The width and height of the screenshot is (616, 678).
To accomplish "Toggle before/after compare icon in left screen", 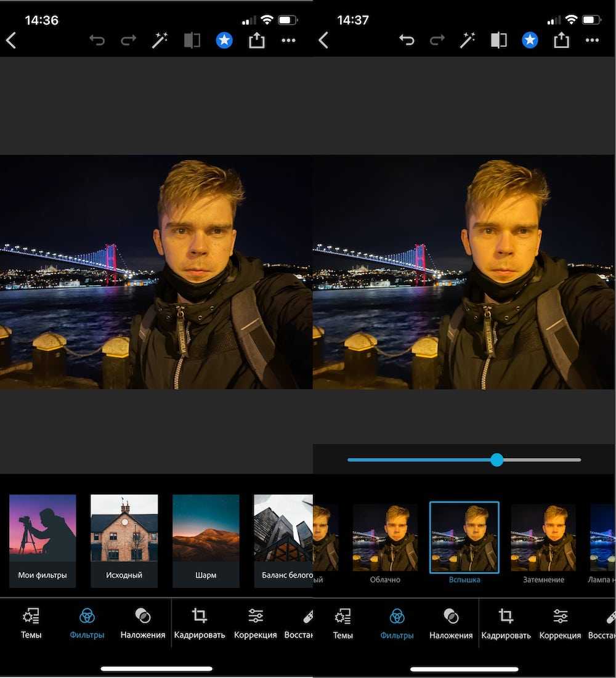I will click(x=192, y=41).
